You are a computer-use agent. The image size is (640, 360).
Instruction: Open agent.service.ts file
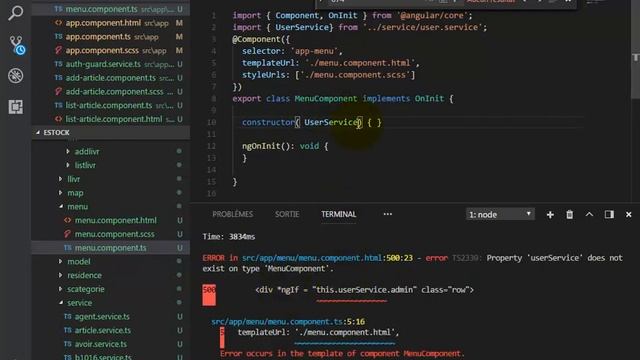102,316
